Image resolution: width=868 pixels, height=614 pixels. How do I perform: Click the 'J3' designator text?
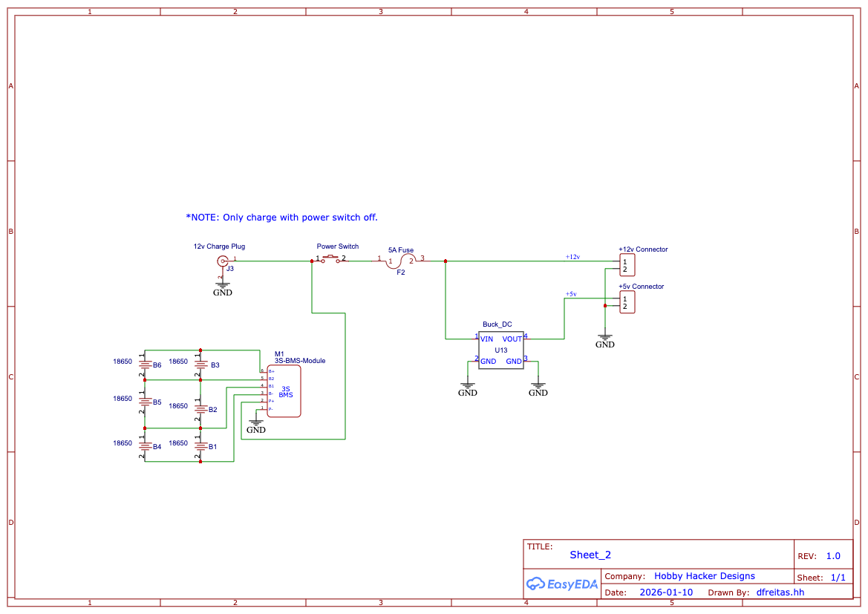229,269
